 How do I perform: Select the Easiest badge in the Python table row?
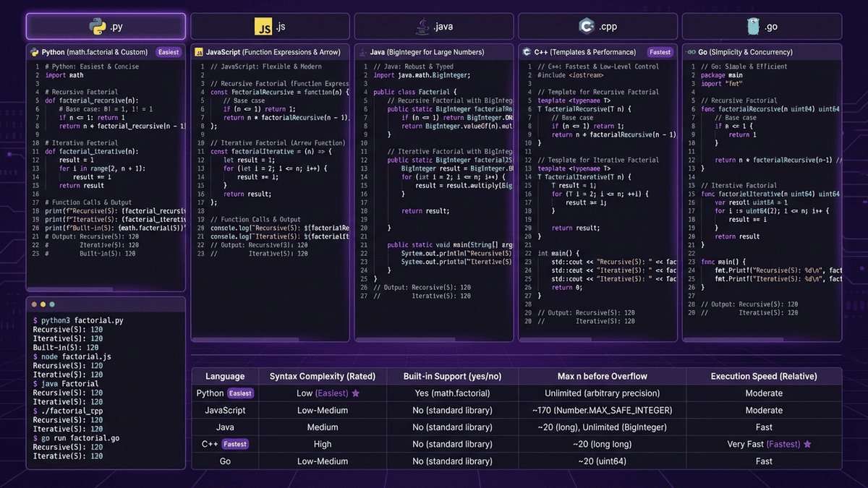point(240,393)
